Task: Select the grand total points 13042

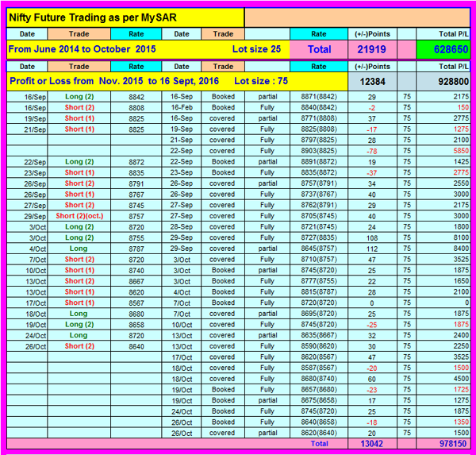Action: [371, 444]
